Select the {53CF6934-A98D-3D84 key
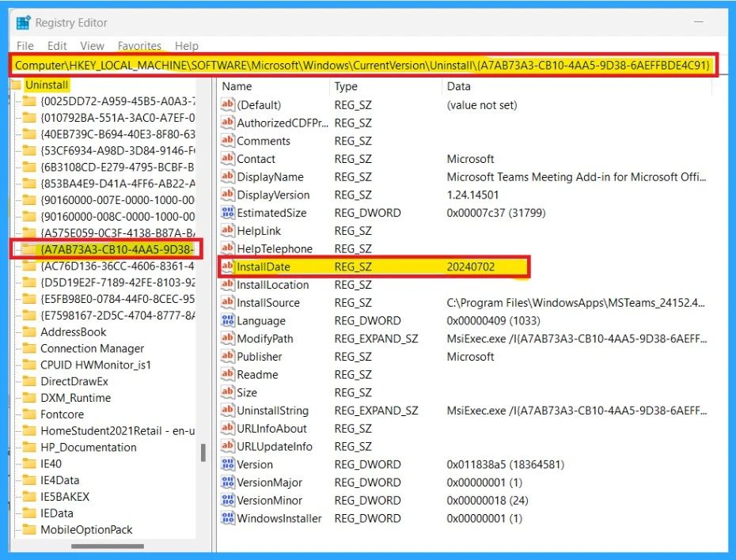The width and height of the screenshot is (736, 560). 117,150
